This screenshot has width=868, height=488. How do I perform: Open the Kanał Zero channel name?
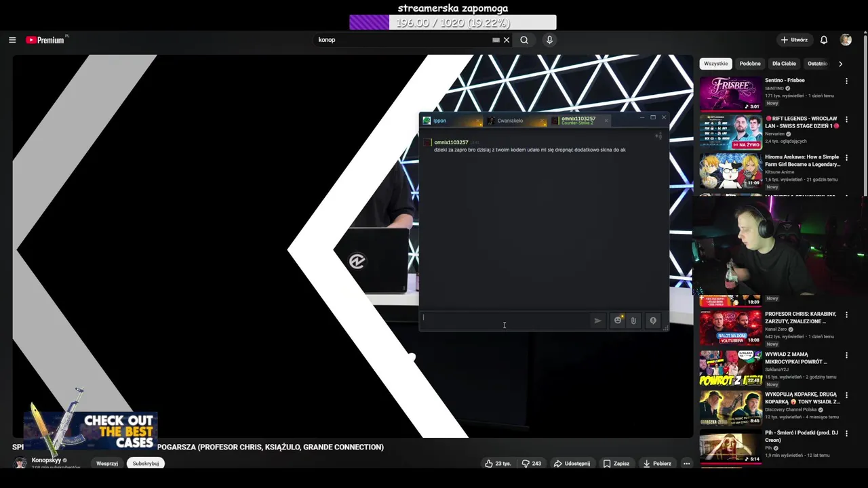click(776, 329)
